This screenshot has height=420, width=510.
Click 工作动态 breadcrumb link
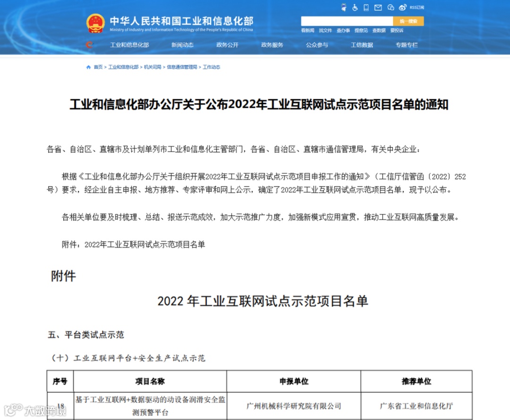tap(212, 67)
